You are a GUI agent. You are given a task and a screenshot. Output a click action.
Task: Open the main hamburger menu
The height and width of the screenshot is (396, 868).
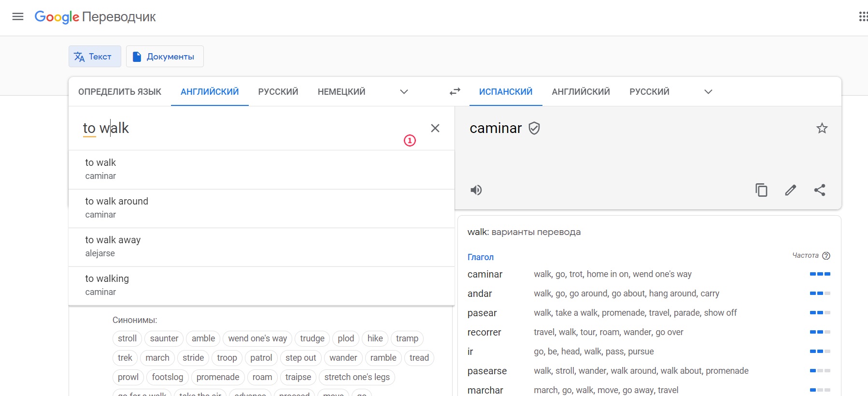[x=18, y=17]
